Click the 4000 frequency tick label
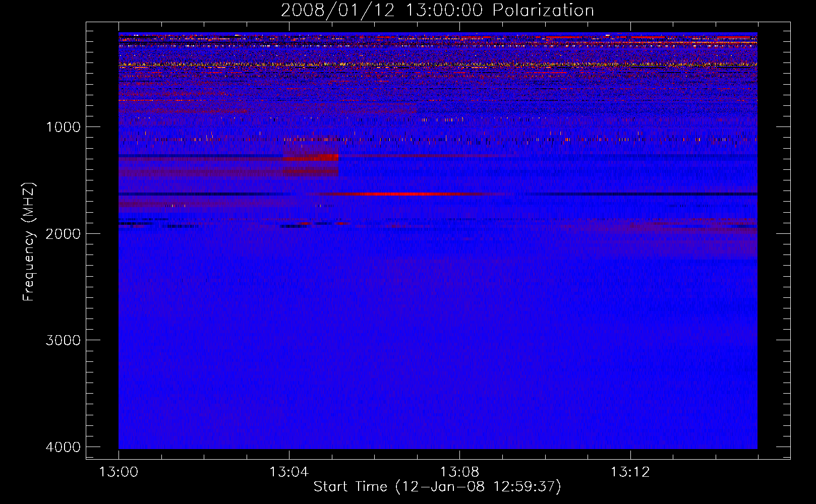The height and width of the screenshot is (504, 816). click(63, 447)
